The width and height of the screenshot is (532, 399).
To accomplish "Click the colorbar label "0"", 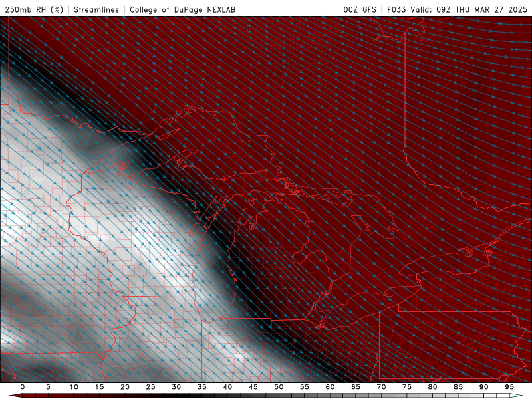I will 23,387.
